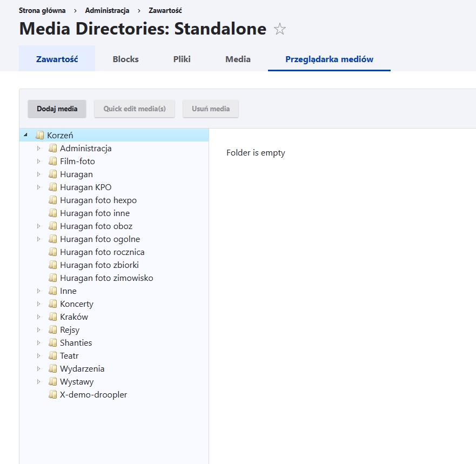Toggle the star to bookmark this page
476x464 pixels.
[280, 30]
